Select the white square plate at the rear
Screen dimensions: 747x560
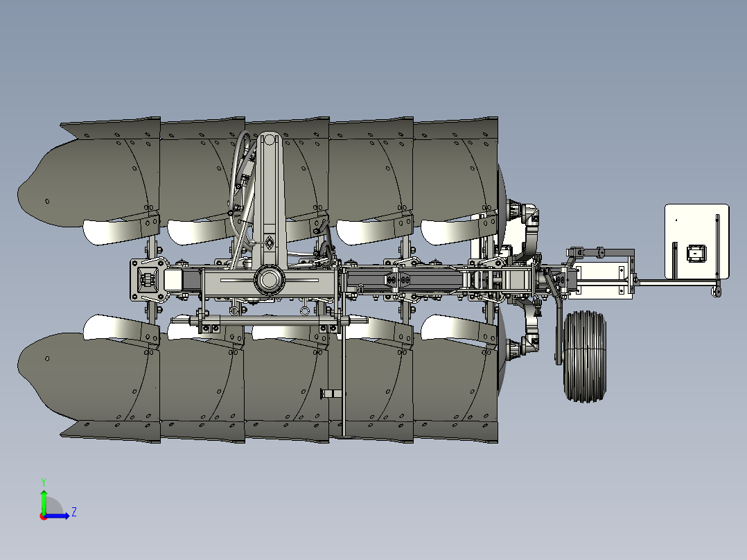tap(696, 242)
